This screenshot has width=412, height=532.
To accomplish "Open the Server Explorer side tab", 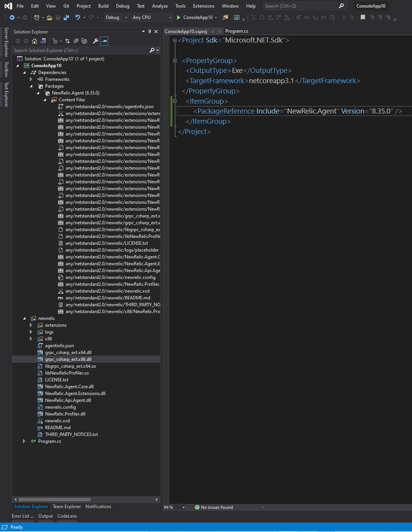I will [6, 42].
